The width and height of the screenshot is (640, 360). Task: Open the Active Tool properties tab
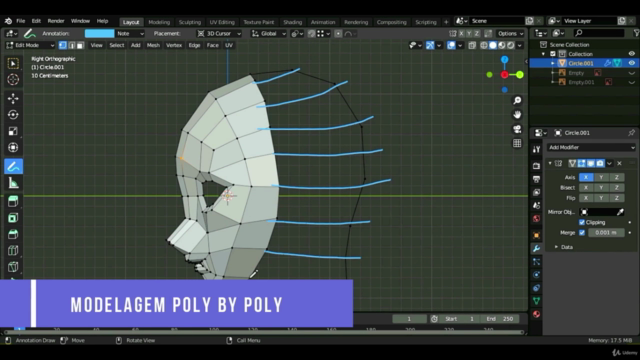click(536, 150)
